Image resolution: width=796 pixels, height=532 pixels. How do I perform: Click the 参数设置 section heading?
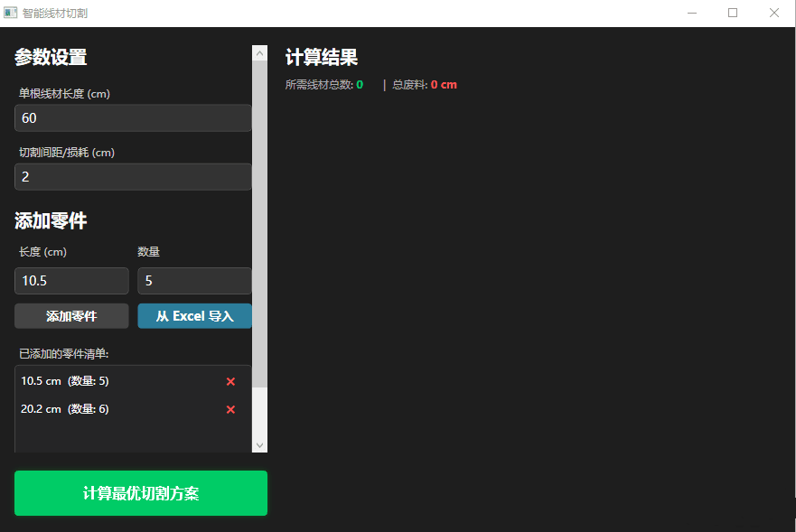pos(48,57)
